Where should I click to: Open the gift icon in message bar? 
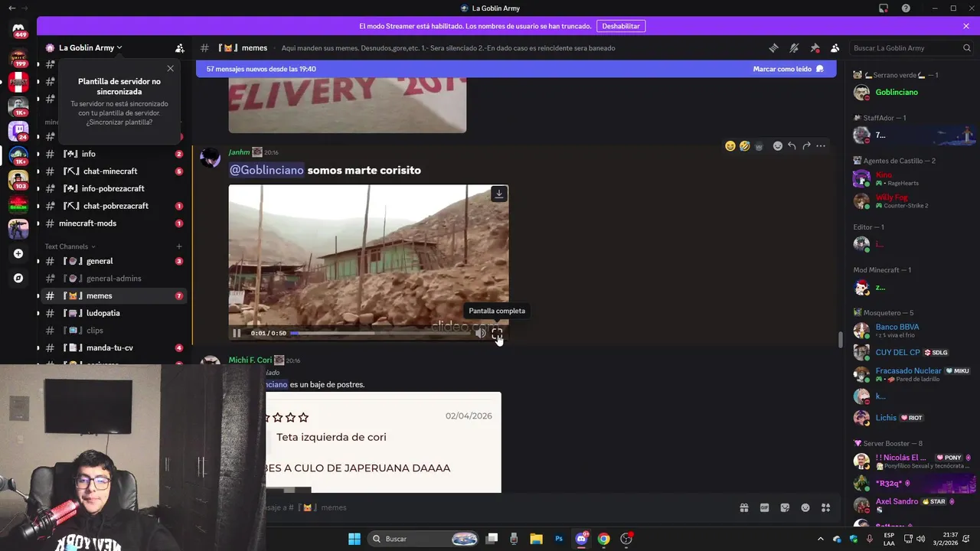click(743, 507)
